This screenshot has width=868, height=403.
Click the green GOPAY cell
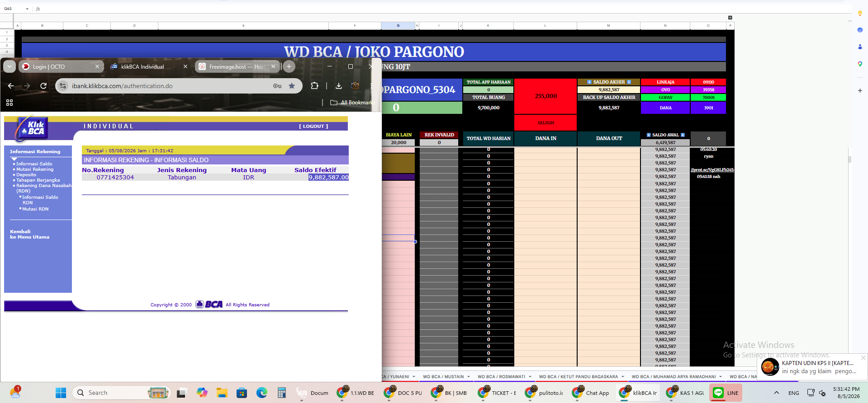point(665,97)
